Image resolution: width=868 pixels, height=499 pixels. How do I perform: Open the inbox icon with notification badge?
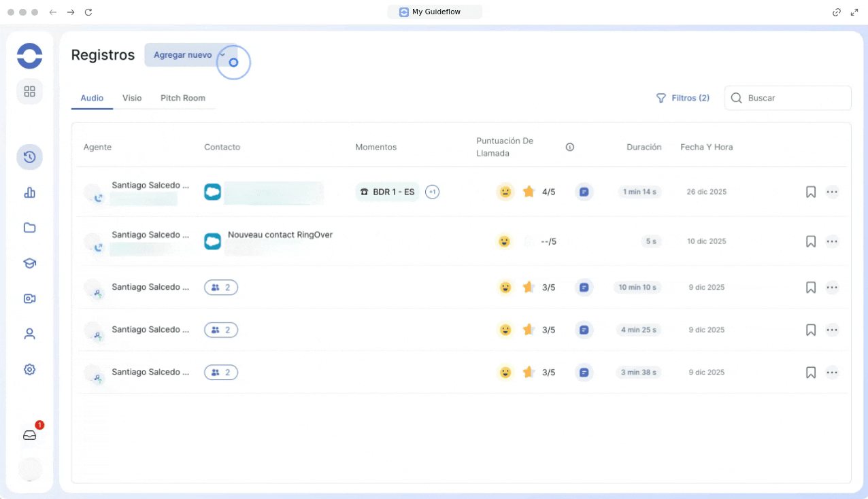pyautogui.click(x=29, y=435)
